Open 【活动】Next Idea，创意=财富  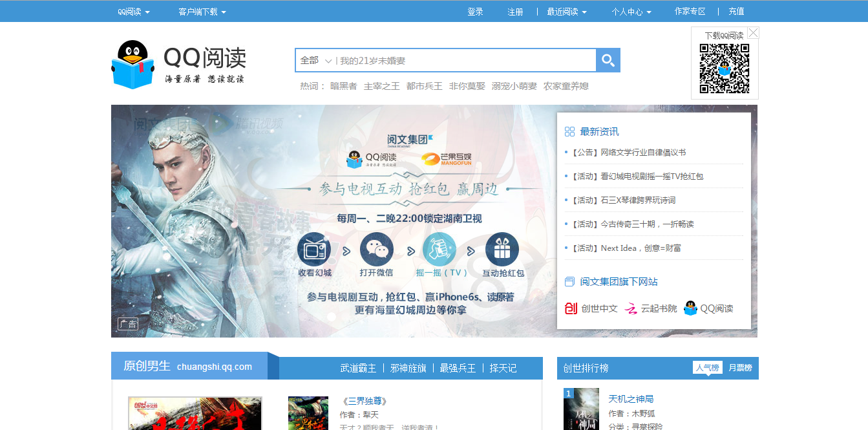pyautogui.click(x=626, y=248)
